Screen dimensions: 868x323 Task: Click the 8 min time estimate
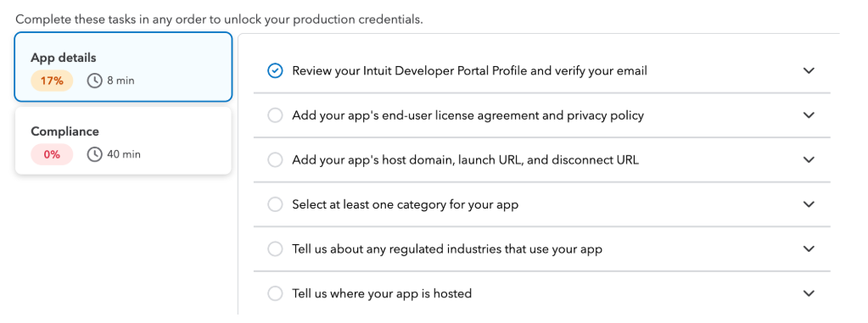[x=120, y=81]
